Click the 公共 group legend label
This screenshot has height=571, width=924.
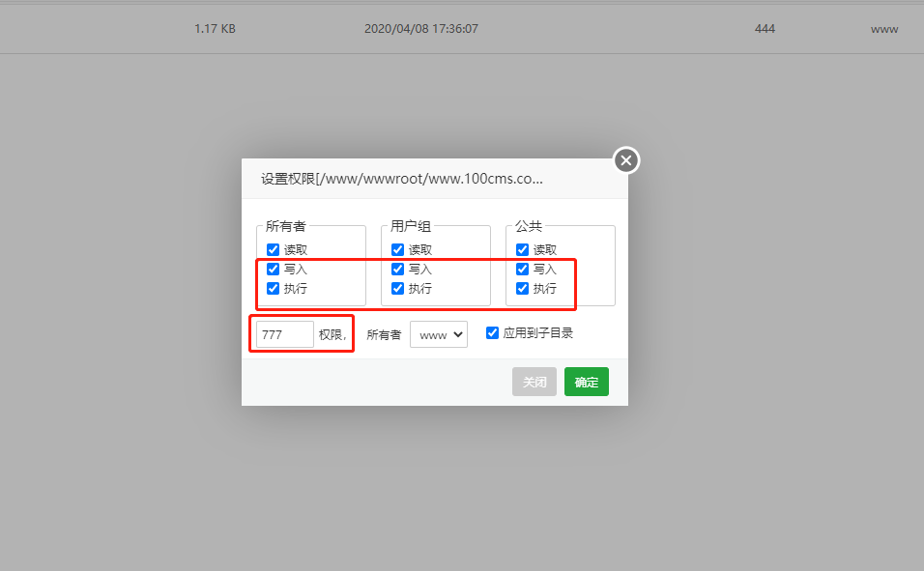pos(529,226)
